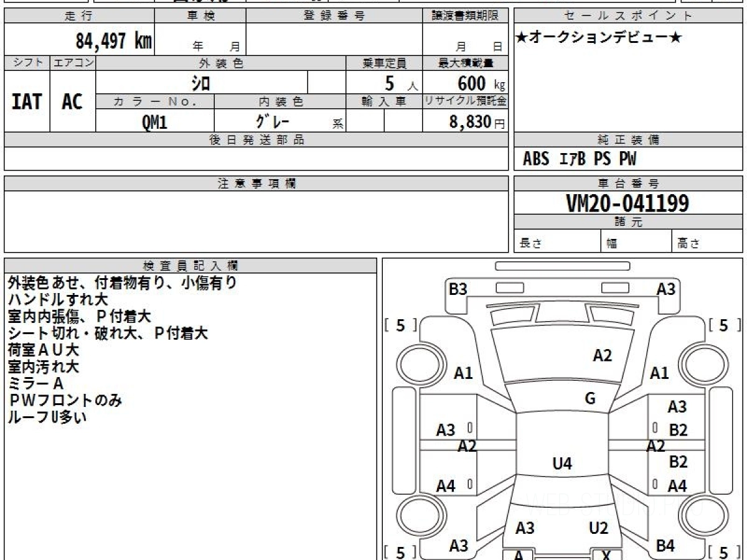Select the シロ exterior color value

tap(200, 82)
